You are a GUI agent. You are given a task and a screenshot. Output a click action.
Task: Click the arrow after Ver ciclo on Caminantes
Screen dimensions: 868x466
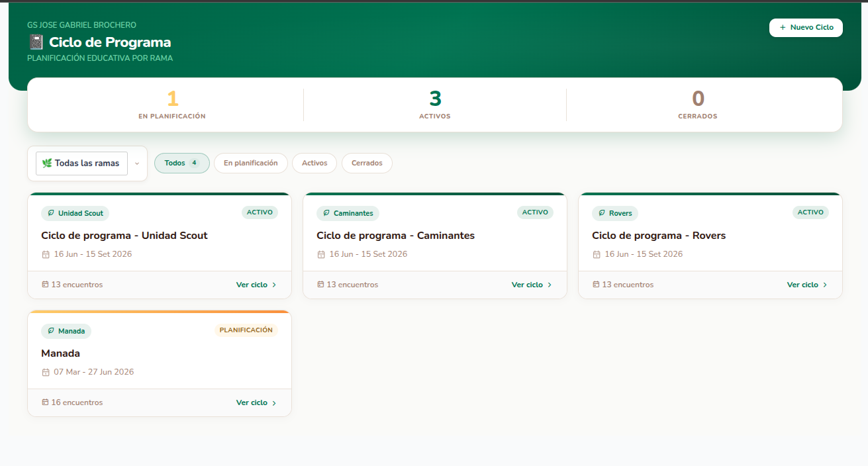550,285
